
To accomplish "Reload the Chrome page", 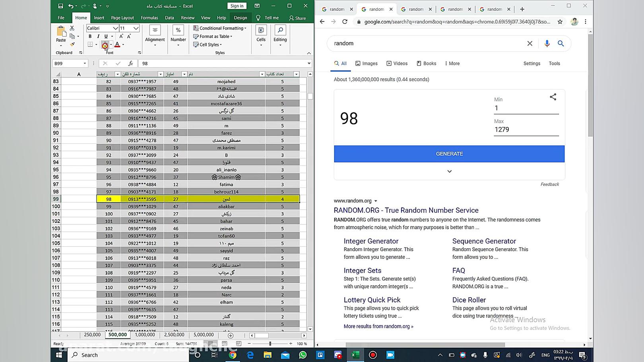I will 345,21.
